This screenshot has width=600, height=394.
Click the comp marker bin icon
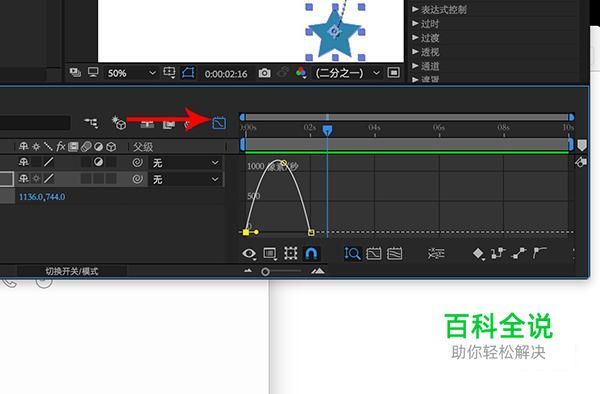[x=582, y=145]
